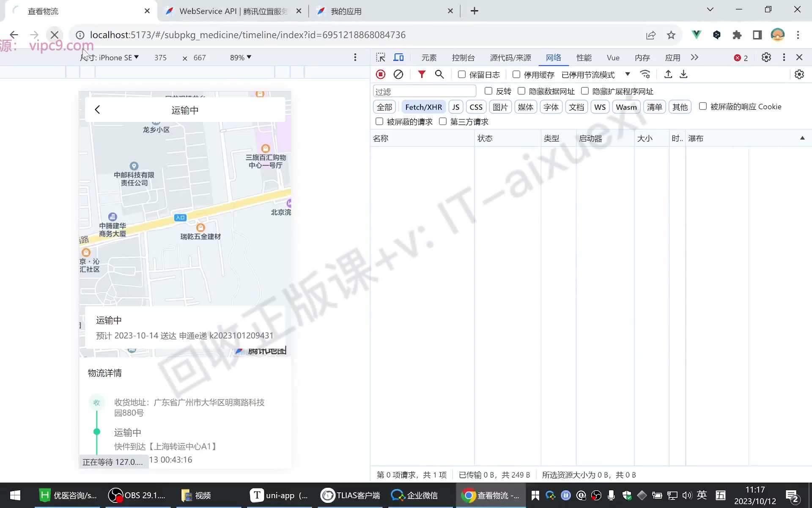Clear the network log

tap(398, 75)
